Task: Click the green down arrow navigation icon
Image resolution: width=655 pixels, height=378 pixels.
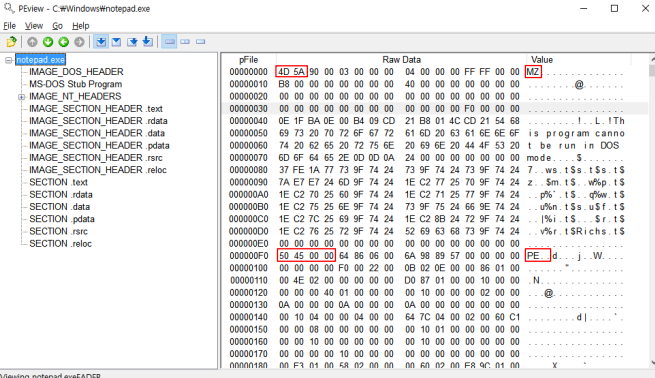Action: click(48, 42)
